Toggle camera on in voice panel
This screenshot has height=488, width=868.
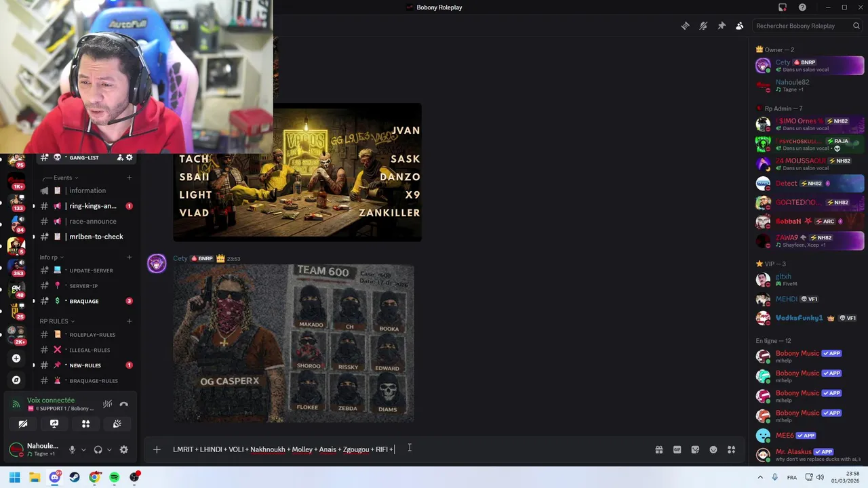(x=23, y=424)
